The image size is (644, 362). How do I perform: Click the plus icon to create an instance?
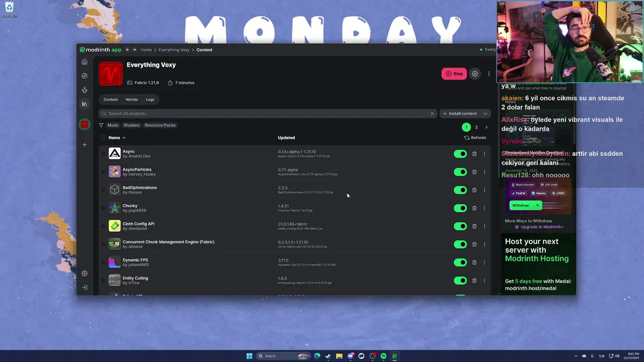point(85,145)
